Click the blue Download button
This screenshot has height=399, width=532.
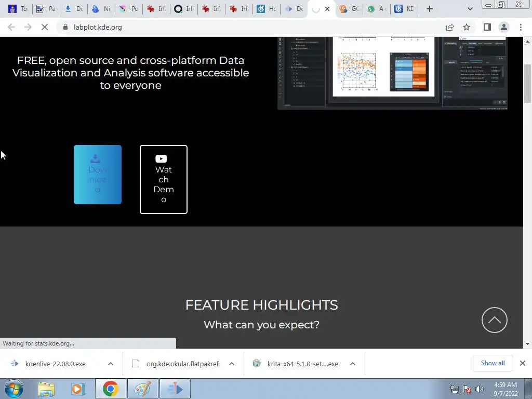click(97, 175)
